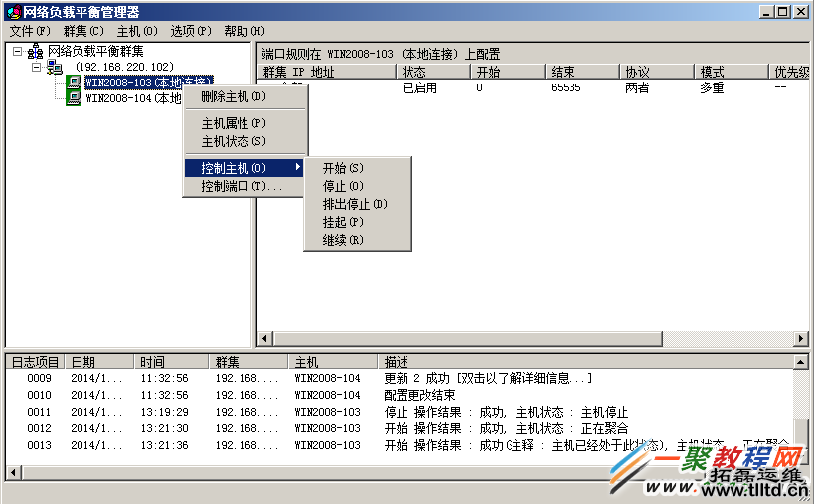Select 开始(S) in the submenu

point(357,168)
